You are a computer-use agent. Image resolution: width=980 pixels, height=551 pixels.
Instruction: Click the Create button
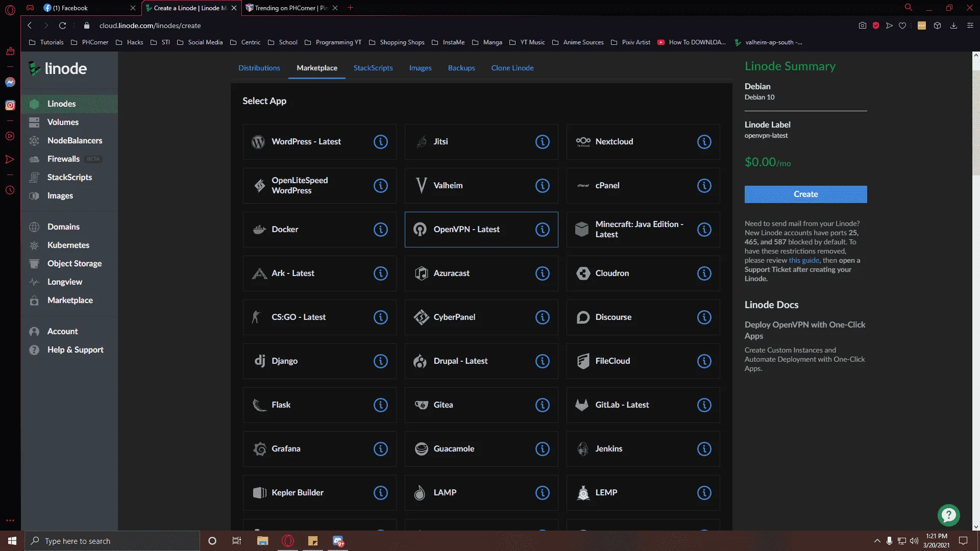(805, 194)
